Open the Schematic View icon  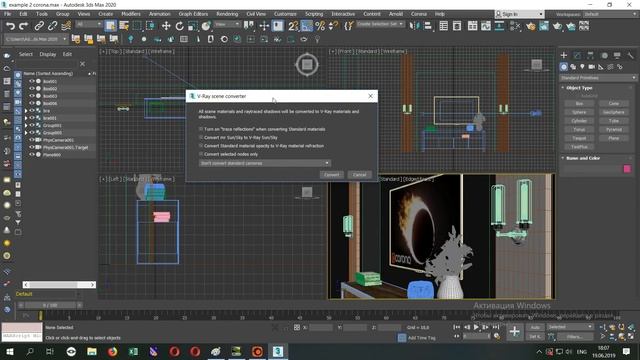click(499, 26)
